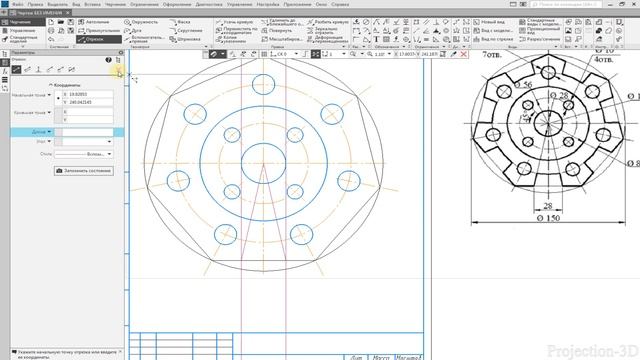Screen dimensions: 640x360
Task: Click Повернуть rotate tool
Action: [277, 31]
